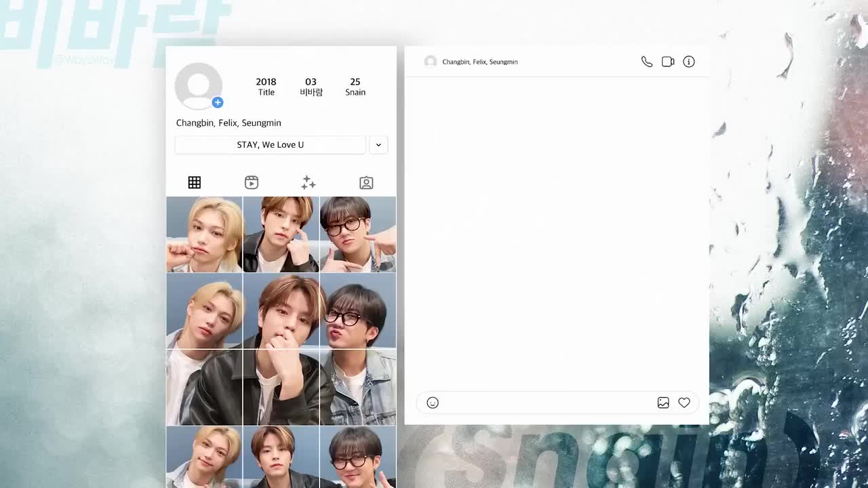The width and height of the screenshot is (868, 488).
Task: Open the bottom-row right thumbnail with glasses
Action: tap(358, 457)
